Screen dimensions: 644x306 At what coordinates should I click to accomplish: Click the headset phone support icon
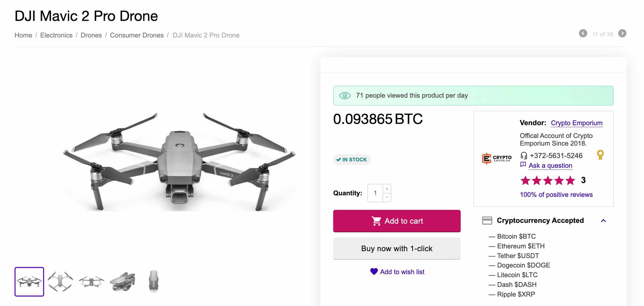point(524,155)
